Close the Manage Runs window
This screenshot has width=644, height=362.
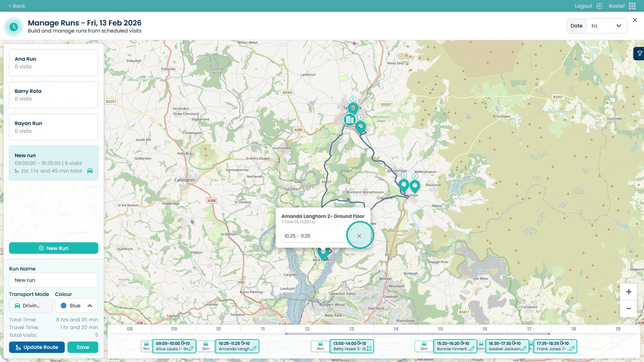click(x=635, y=20)
